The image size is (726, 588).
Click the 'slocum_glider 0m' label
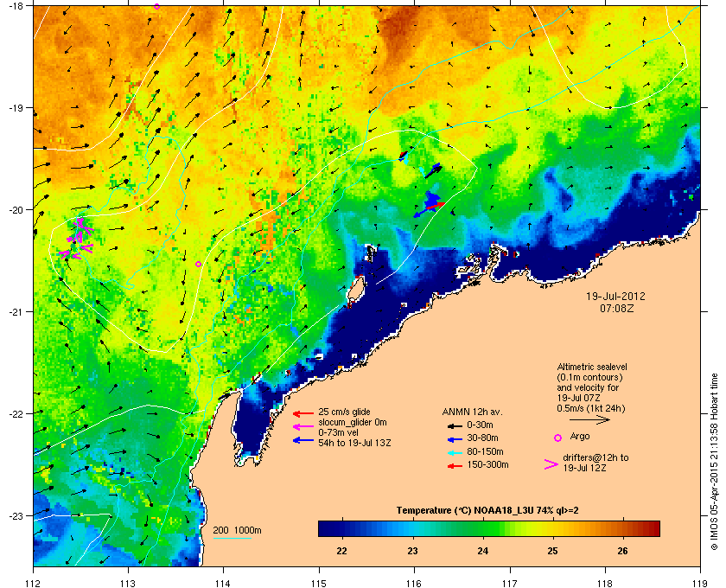[353, 422]
